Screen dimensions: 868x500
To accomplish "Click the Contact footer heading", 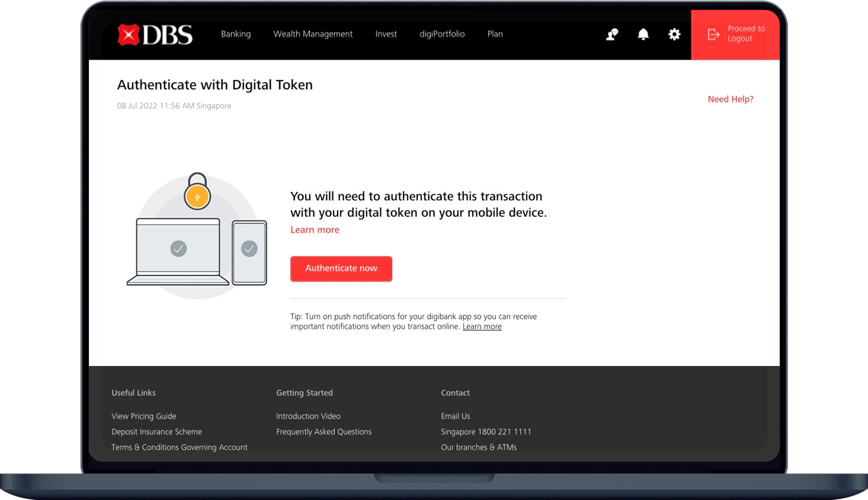I will [455, 393].
